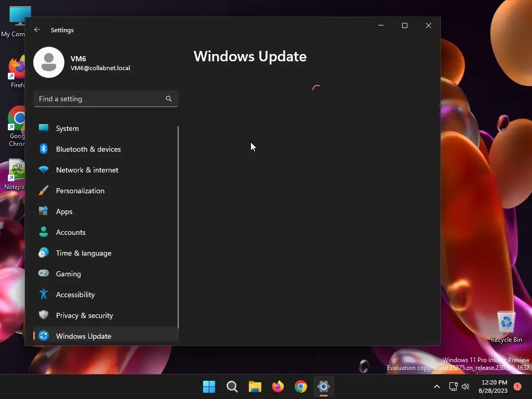Click the search magnifier in Find a setting
Screen dimensions: 532x399
pyautogui.click(x=169, y=99)
